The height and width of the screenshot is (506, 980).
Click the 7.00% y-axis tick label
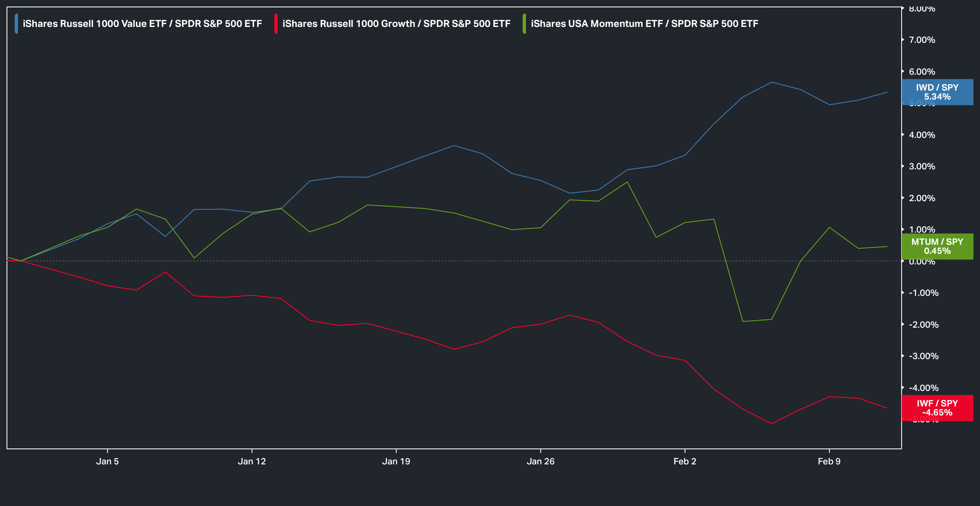click(x=922, y=40)
